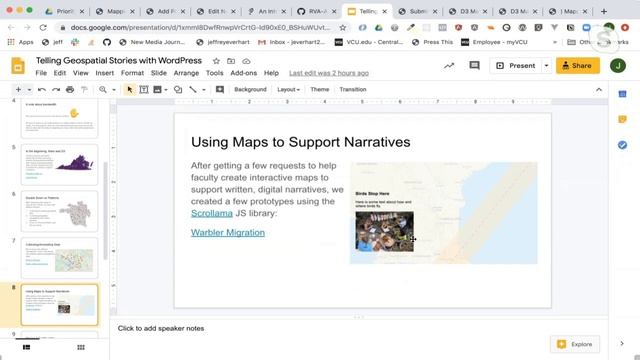Open the Slide menu

[159, 73]
